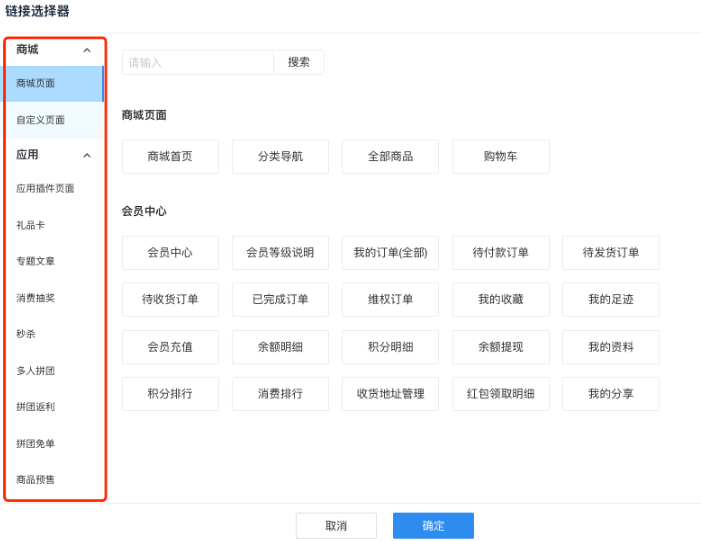Pick the 购物车 link option
This screenshot has width=701, height=541.
(501, 157)
